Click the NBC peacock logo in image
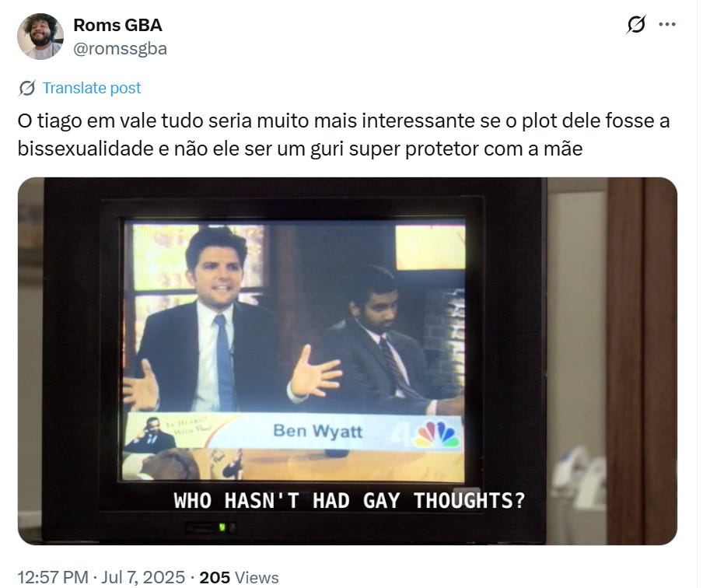Image resolution: width=703 pixels, height=588 pixels. click(437, 436)
